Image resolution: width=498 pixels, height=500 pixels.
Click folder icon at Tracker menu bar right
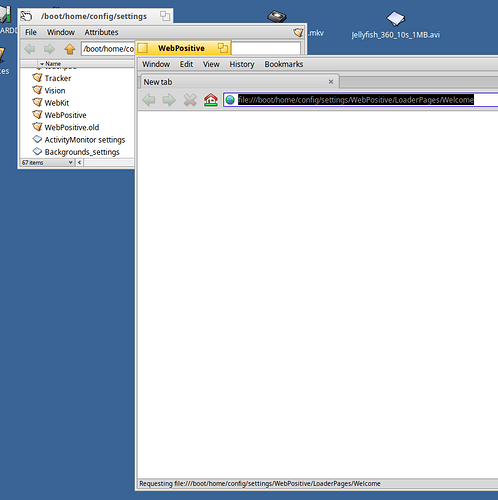(x=298, y=32)
